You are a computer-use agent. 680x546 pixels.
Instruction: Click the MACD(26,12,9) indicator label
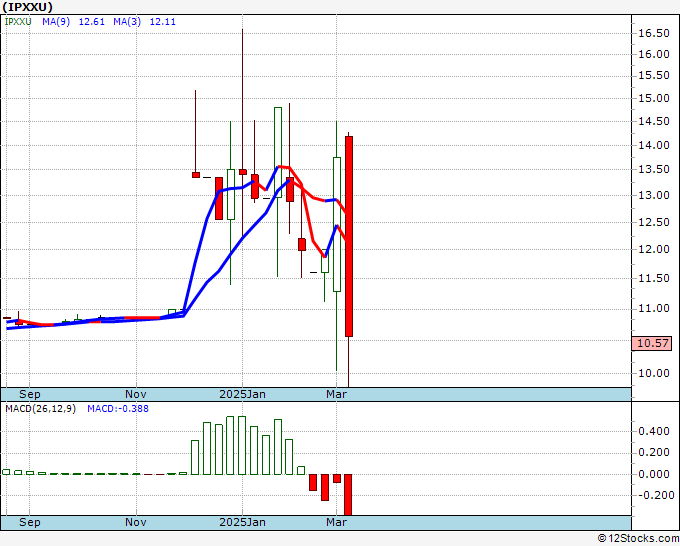(x=40, y=409)
